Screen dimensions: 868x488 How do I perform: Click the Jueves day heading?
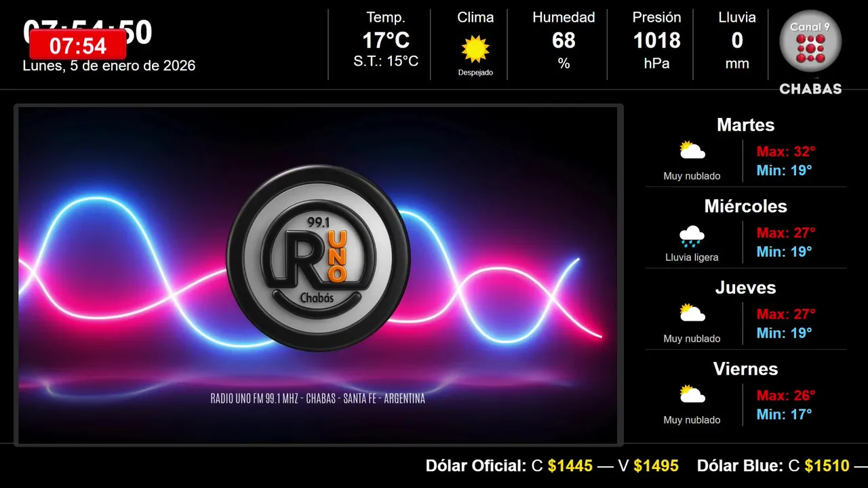click(745, 287)
